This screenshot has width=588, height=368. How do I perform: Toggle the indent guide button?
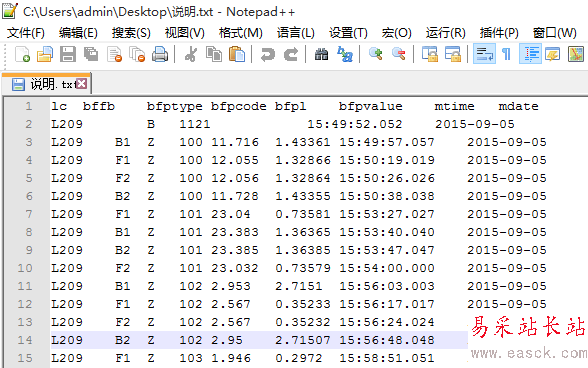pos(530,54)
